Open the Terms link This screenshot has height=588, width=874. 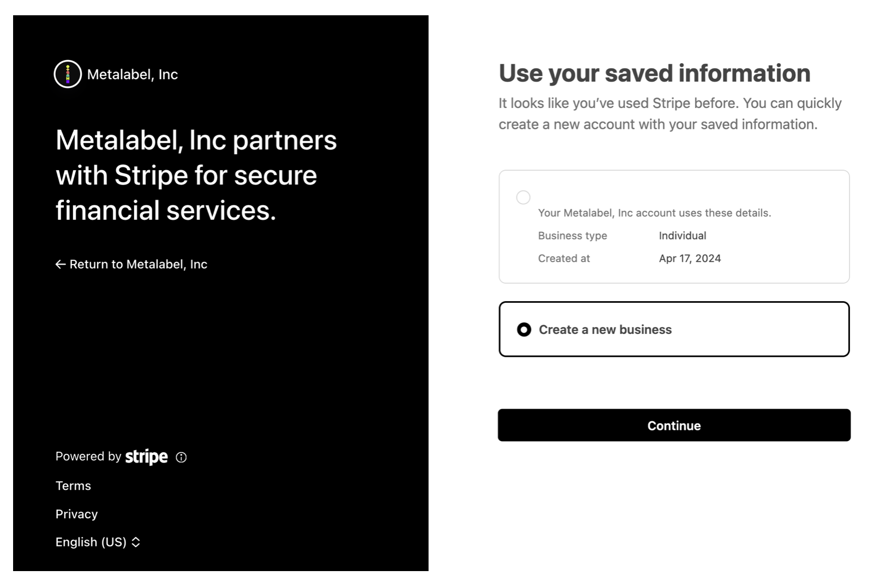pos(73,486)
